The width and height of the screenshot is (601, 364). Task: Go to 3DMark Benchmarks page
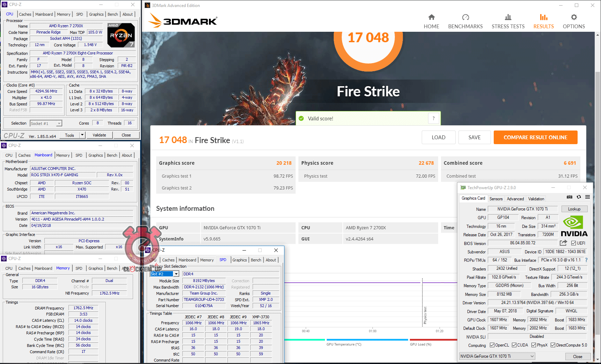pos(465,21)
